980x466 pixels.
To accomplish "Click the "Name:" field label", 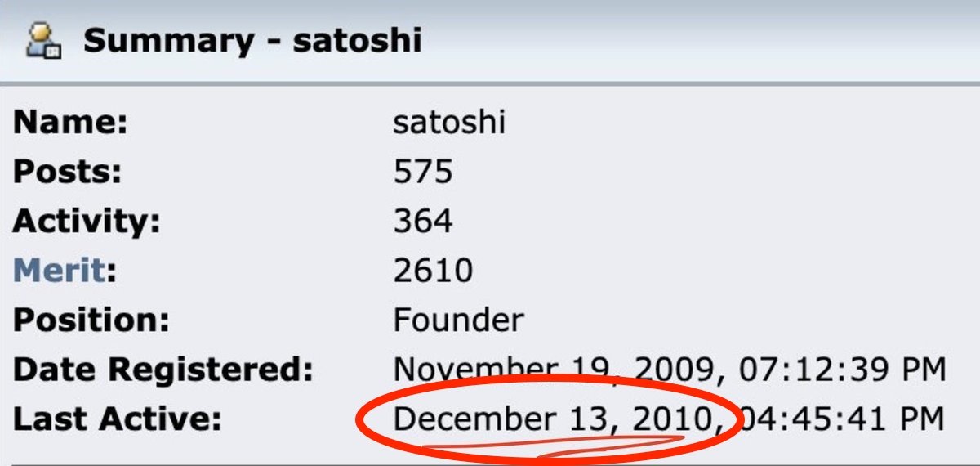I will click(70, 123).
